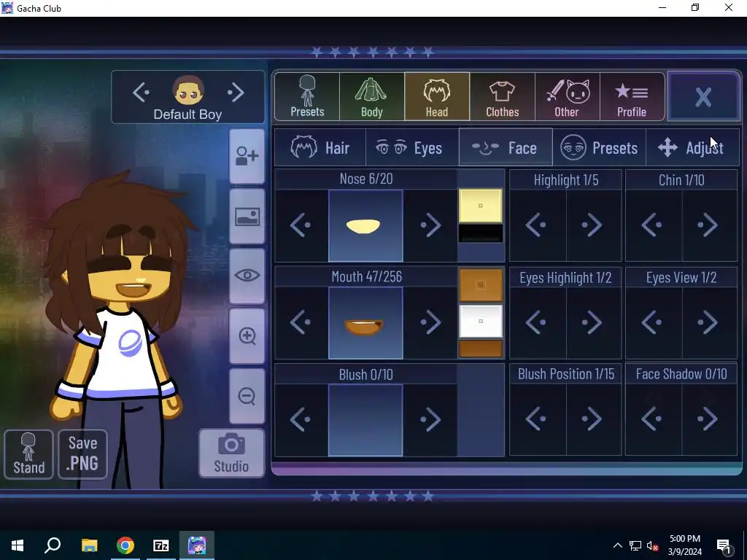Zoom in with the magnifier plus icon
The height and width of the screenshot is (560, 747).
point(247,336)
